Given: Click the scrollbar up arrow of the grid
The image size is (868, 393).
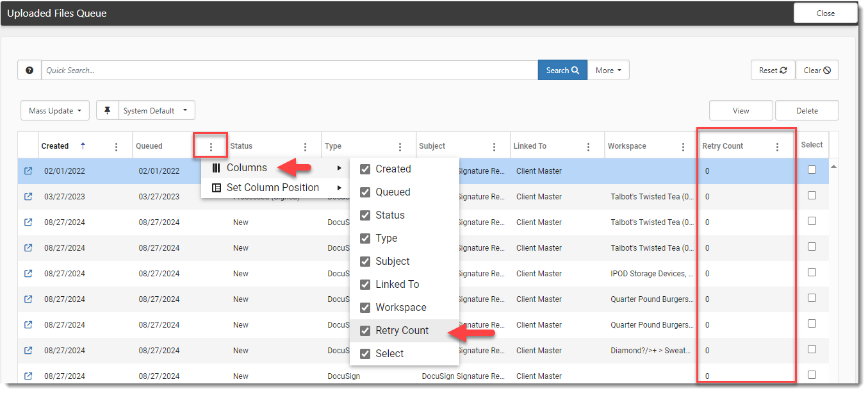Looking at the screenshot, I should (x=833, y=167).
